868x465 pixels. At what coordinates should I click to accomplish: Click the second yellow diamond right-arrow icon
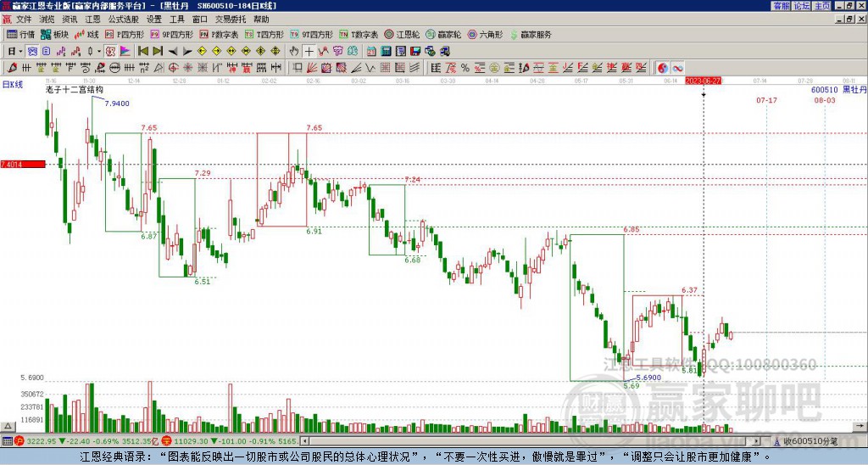[x=216, y=52]
